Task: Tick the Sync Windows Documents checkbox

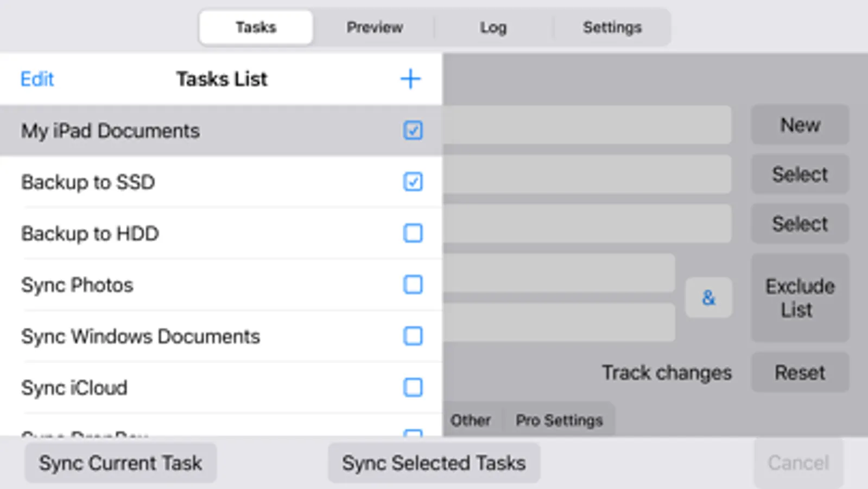Action: [x=413, y=336]
